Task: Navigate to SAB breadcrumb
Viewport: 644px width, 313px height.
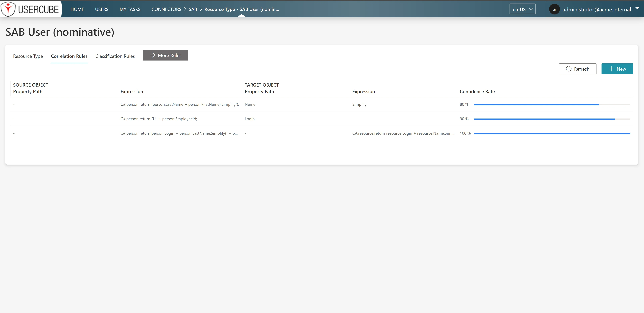Action: (x=193, y=9)
